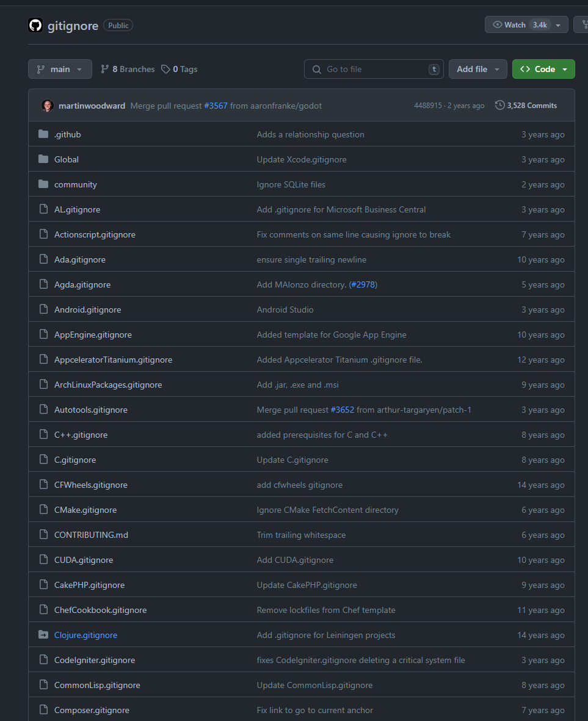588x721 pixels.
Task: Click commit message 'Update Xcode.gitignore'
Action: click(302, 159)
